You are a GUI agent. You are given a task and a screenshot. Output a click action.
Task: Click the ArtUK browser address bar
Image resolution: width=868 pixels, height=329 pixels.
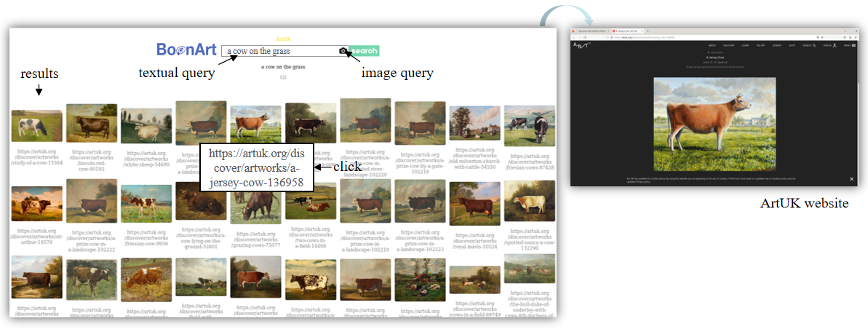pos(714,37)
